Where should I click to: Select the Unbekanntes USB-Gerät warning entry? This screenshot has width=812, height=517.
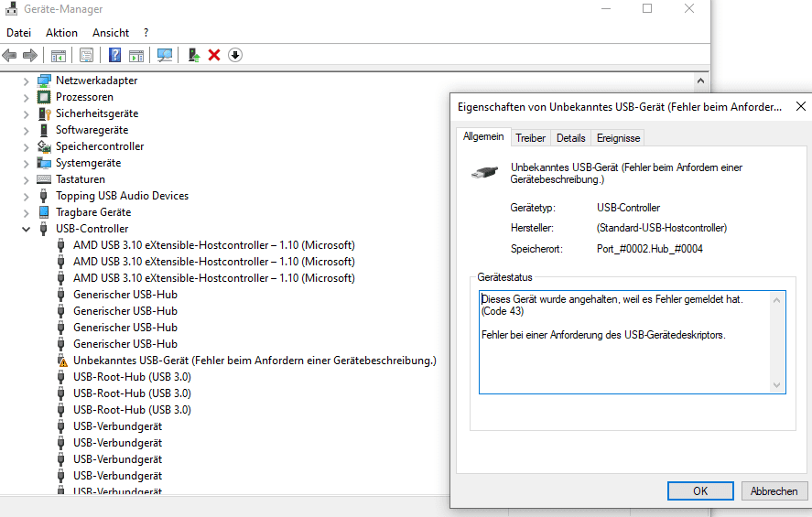[254, 361]
